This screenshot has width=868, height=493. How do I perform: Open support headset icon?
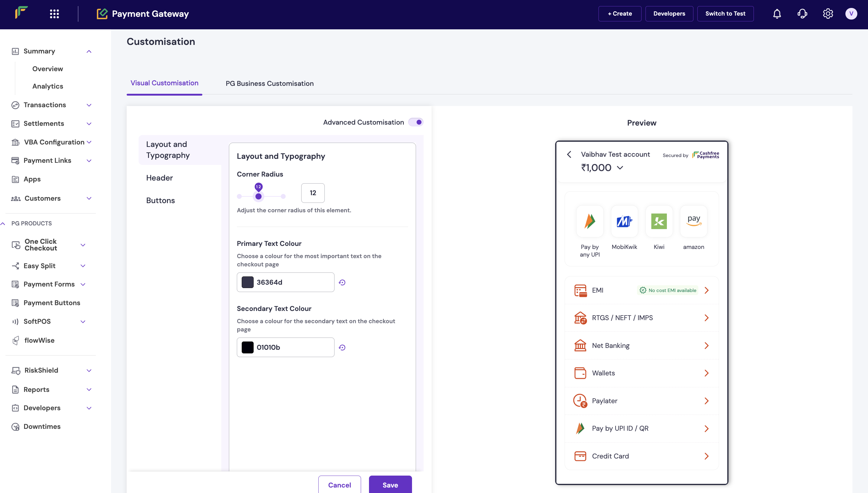802,13
